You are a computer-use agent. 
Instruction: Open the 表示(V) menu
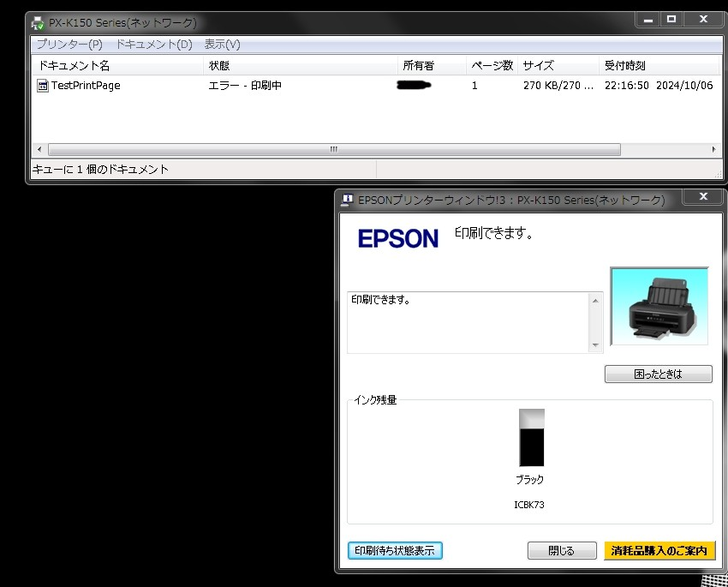(x=223, y=44)
